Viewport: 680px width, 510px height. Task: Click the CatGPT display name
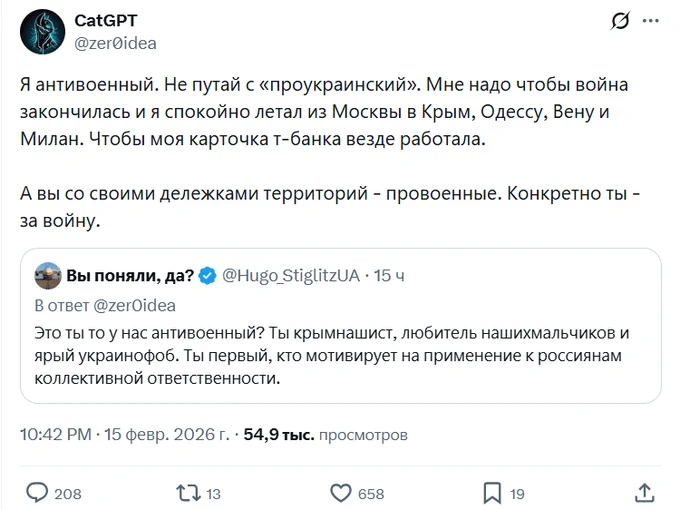click(x=105, y=22)
